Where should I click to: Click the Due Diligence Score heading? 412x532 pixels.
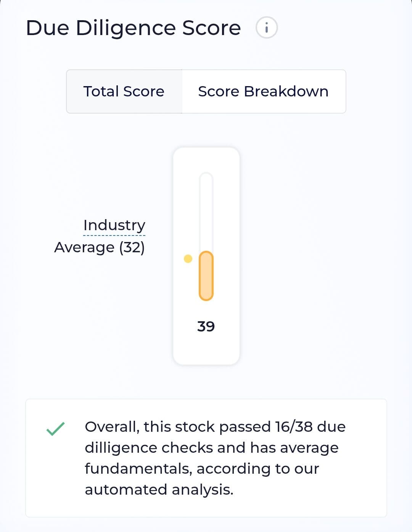(x=133, y=27)
